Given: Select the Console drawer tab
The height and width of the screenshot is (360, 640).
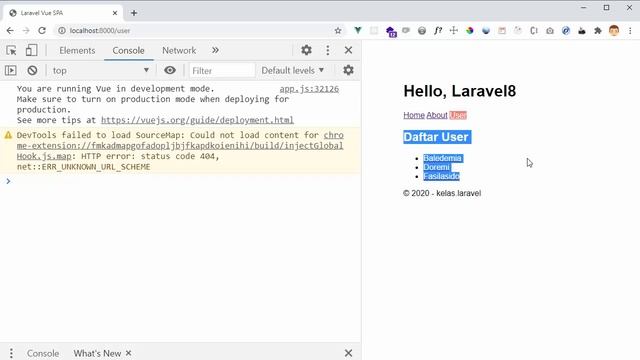Looking at the screenshot, I should point(43,353).
